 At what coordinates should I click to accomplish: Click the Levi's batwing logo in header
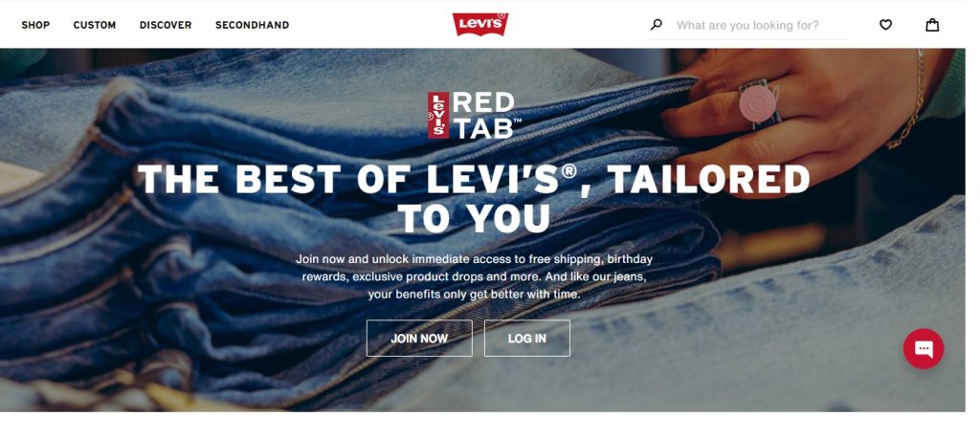point(480,24)
